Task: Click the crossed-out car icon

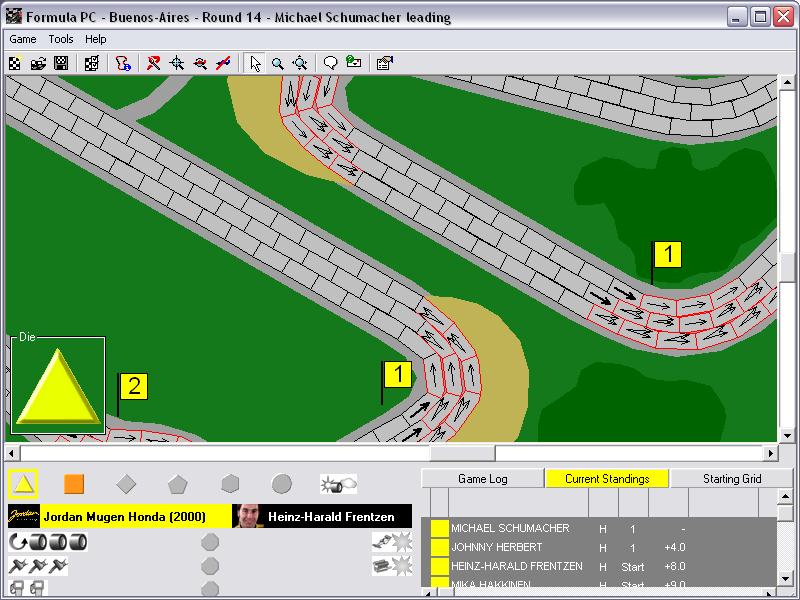Action: (x=223, y=63)
